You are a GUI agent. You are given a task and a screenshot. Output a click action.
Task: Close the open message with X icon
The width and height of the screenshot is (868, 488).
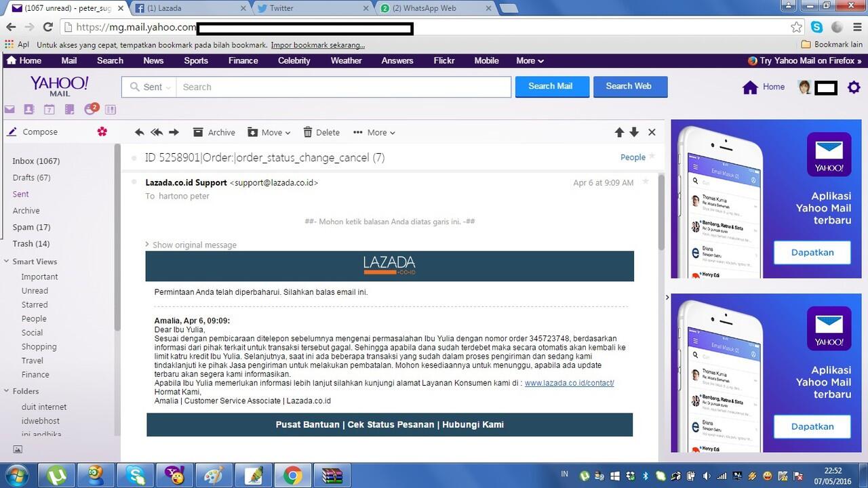click(652, 132)
